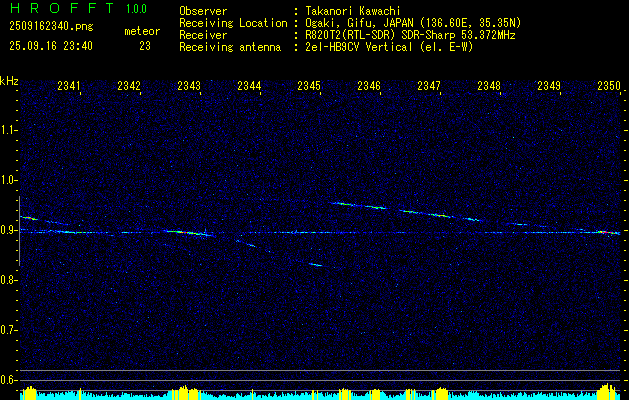Click the 0.9 kHz frequency label
The width and height of the screenshot is (629, 400).
click(9, 230)
